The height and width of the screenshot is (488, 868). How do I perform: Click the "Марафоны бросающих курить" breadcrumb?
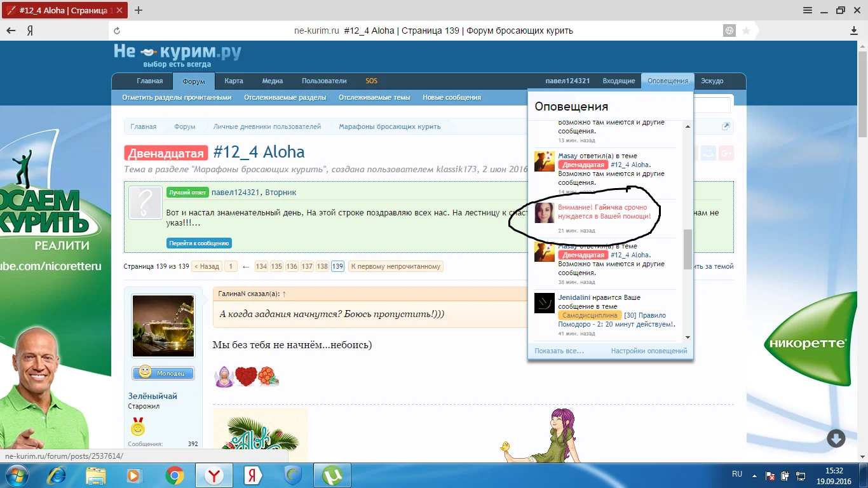pyautogui.click(x=390, y=126)
